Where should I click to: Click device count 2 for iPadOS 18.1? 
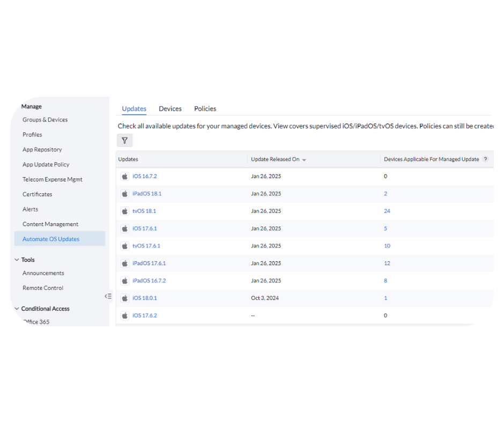point(386,194)
